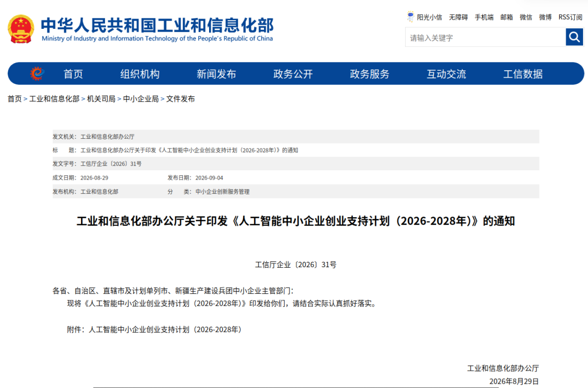Click the paragraph starting 现将《人工智能中小企业

(222, 304)
